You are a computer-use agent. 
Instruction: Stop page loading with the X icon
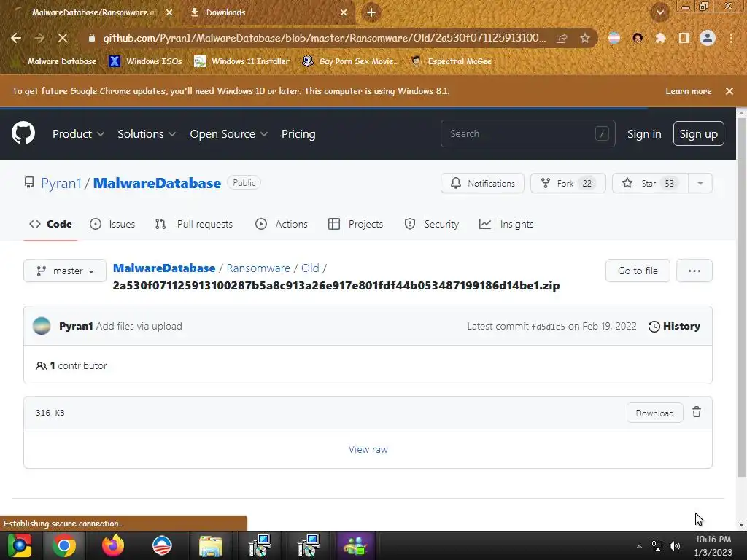click(63, 38)
